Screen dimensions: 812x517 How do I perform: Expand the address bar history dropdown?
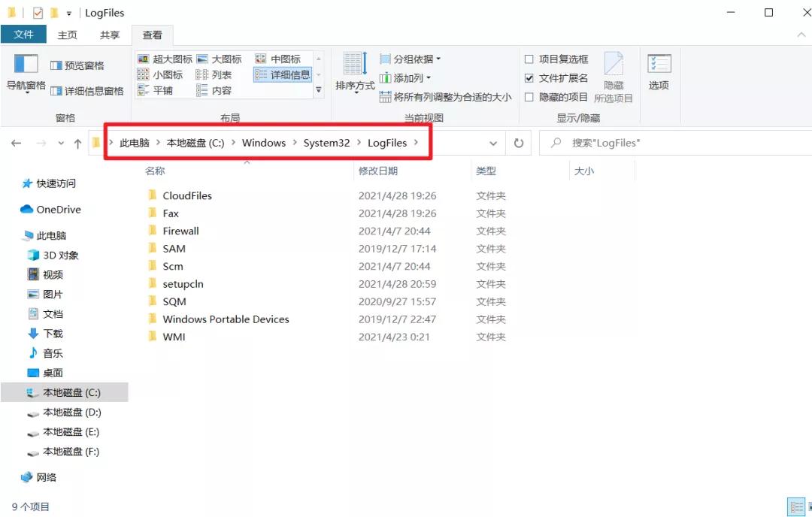coord(493,143)
